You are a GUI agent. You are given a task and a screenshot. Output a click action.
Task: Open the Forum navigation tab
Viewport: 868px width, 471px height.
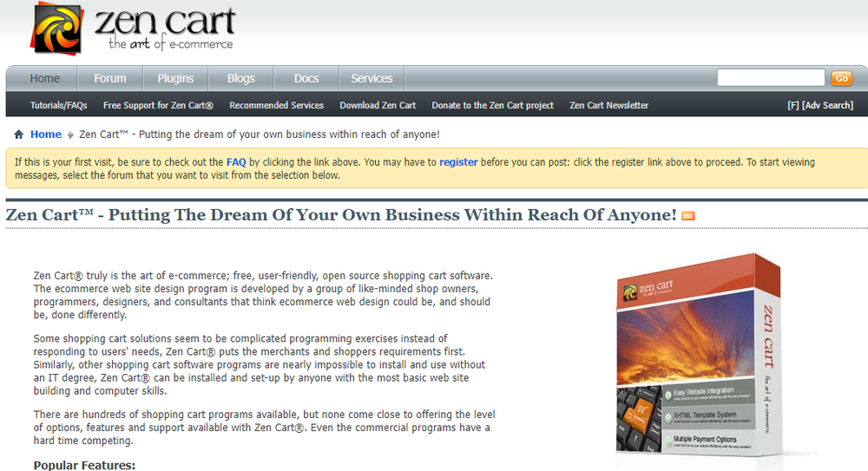(x=110, y=79)
